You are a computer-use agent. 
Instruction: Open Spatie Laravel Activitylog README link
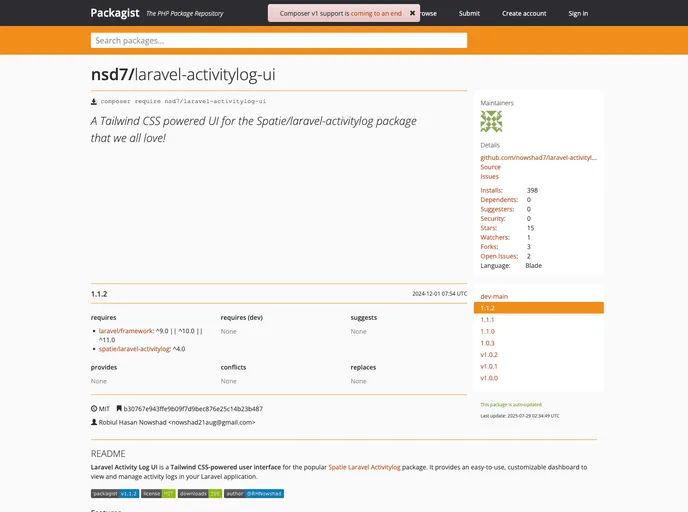[x=364, y=467]
